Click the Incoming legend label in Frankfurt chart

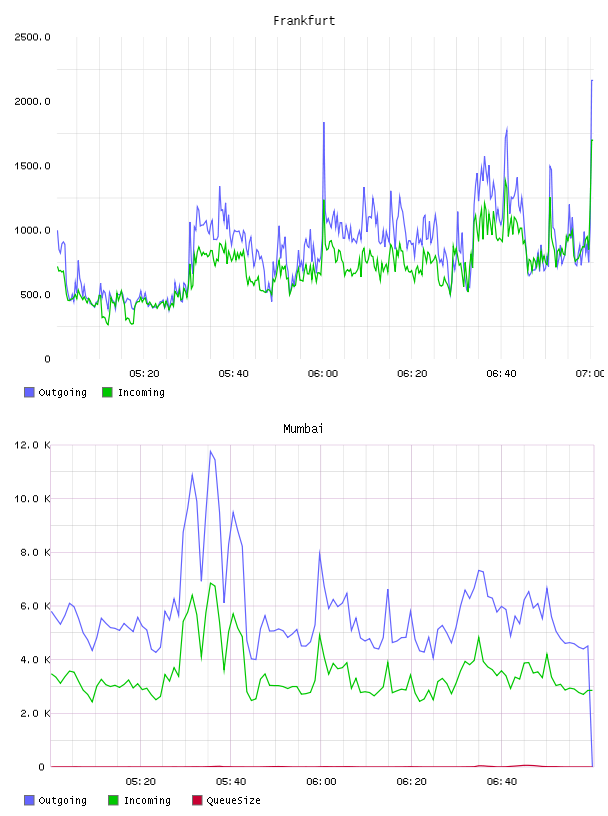tap(141, 392)
